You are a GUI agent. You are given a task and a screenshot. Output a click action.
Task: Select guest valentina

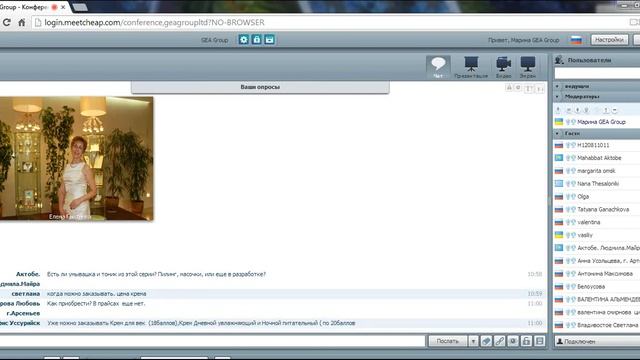(589, 222)
